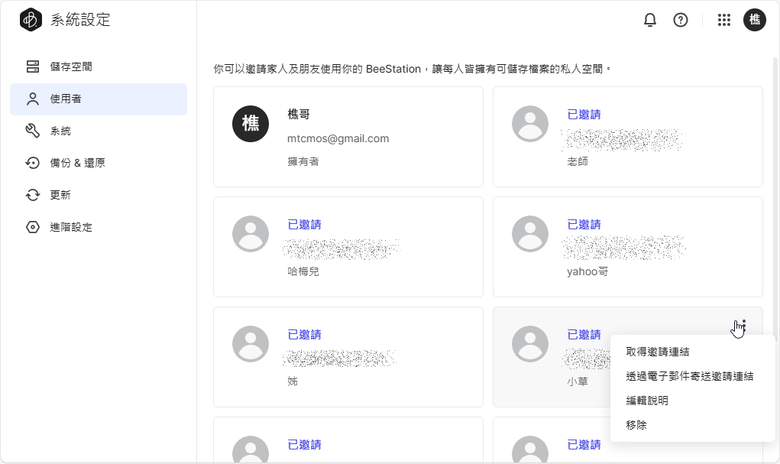Click 已邀請 on the yahoo哥 card

point(584,224)
